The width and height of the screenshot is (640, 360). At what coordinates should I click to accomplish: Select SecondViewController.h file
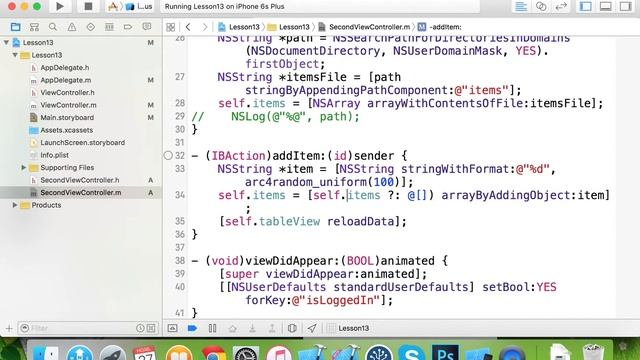80,180
